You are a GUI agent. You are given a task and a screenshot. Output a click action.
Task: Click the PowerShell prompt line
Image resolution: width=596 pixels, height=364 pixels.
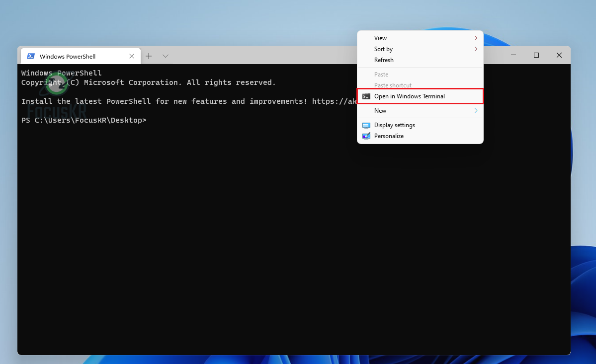tap(84, 120)
